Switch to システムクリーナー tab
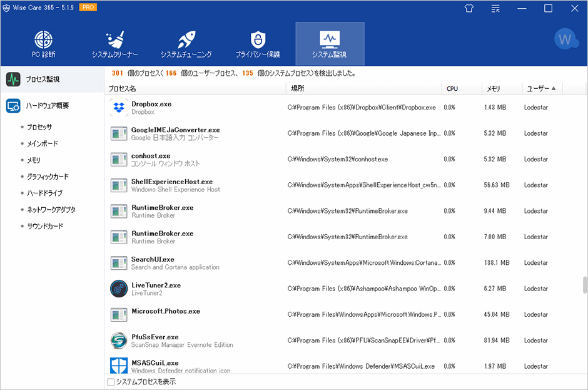Screen dimensions: 588x390 114,44
